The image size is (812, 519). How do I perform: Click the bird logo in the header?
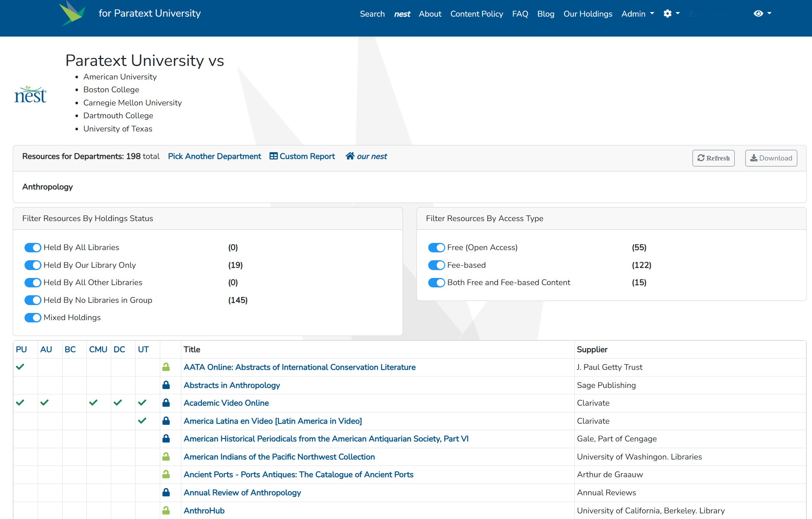click(x=72, y=14)
